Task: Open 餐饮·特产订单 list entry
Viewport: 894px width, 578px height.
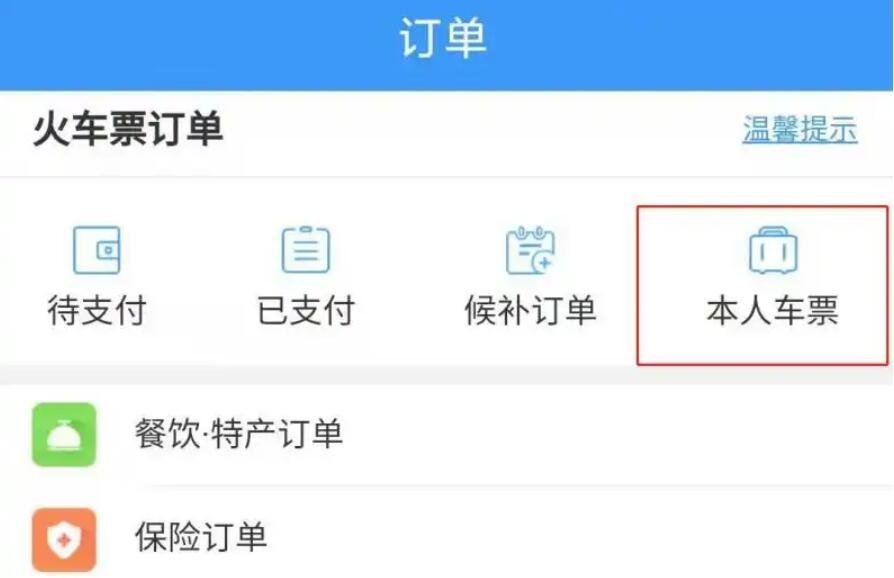Action: click(x=447, y=434)
